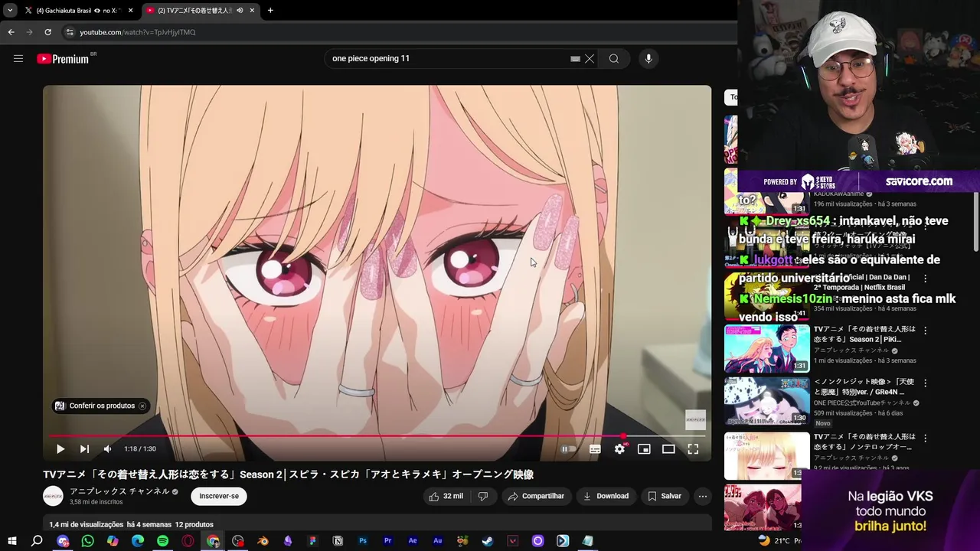Go back in browser history
980x551 pixels.
coord(11,32)
